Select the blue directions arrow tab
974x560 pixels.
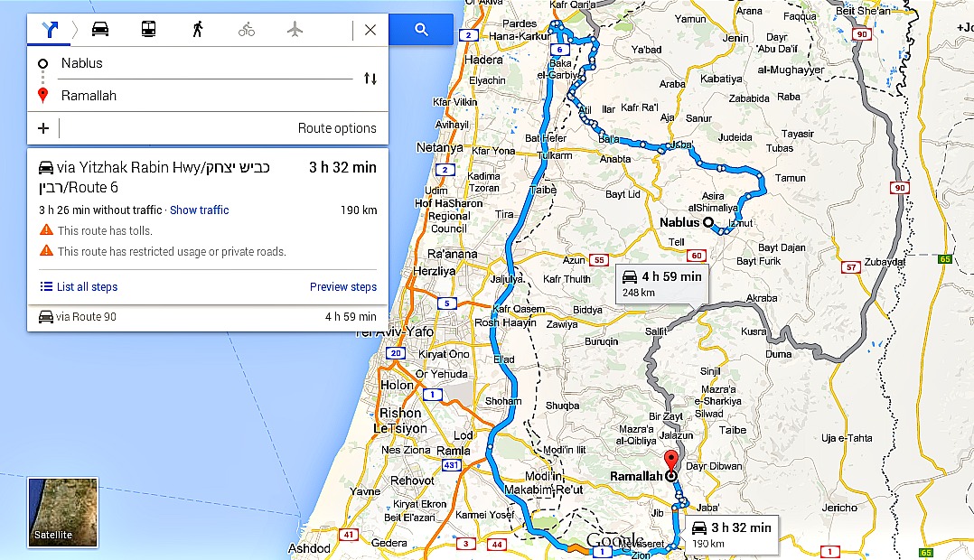[51, 29]
